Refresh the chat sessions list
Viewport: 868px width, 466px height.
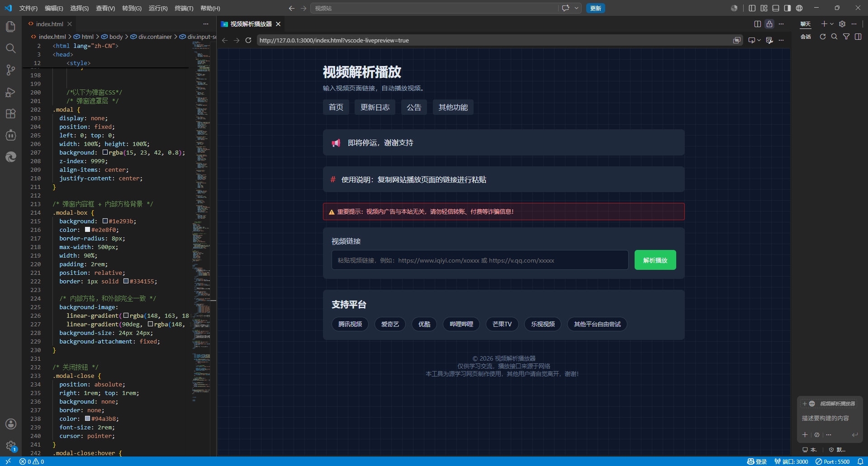pyautogui.click(x=823, y=37)
